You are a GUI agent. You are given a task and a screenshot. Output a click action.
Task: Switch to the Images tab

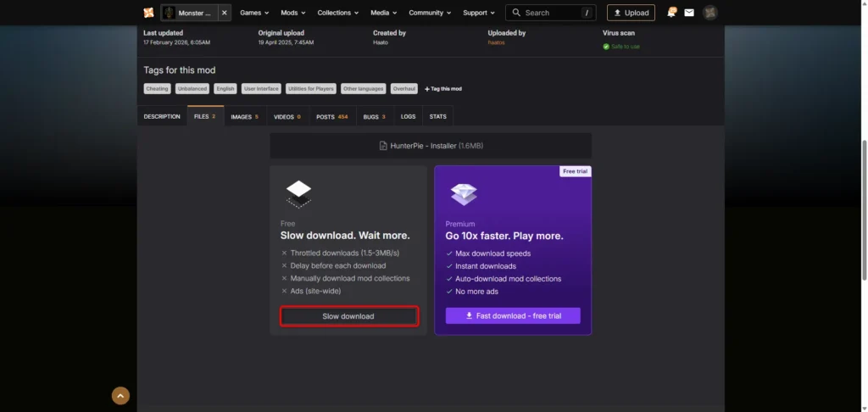coord(245,117)
